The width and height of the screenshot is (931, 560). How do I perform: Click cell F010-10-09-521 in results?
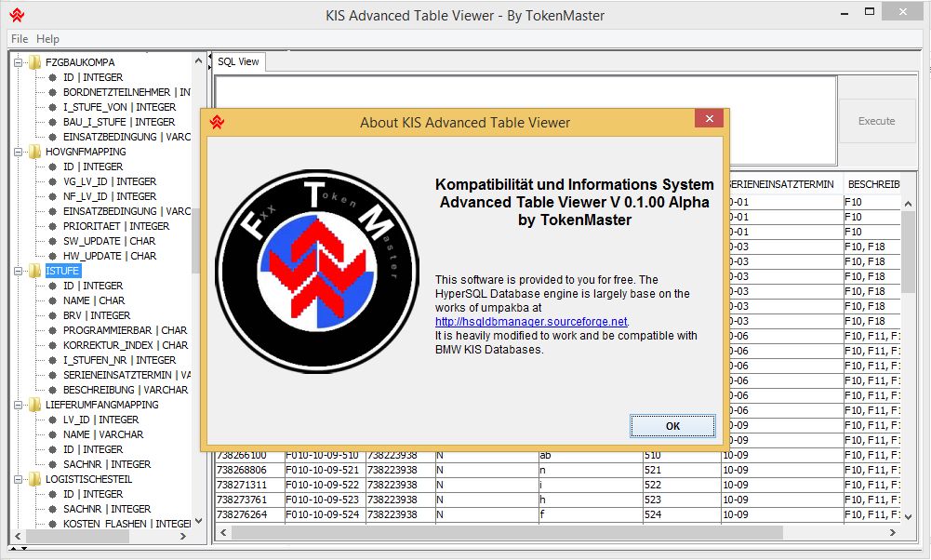coord(325,471)
